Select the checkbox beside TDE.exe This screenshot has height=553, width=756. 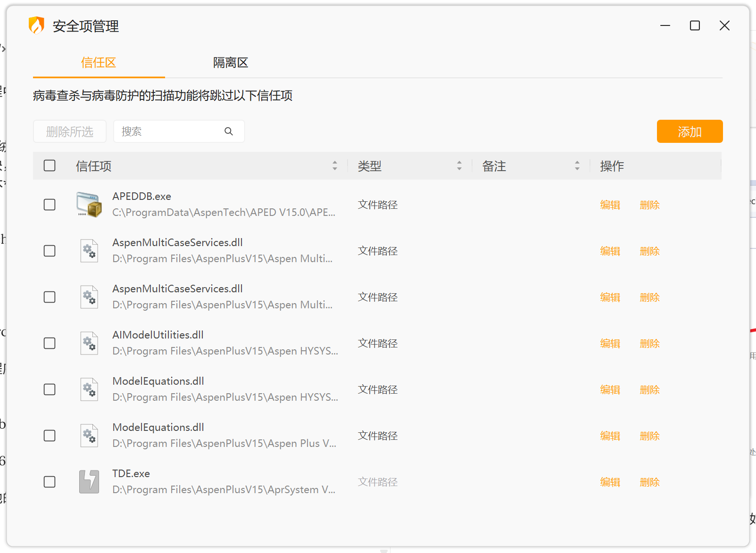50,482
